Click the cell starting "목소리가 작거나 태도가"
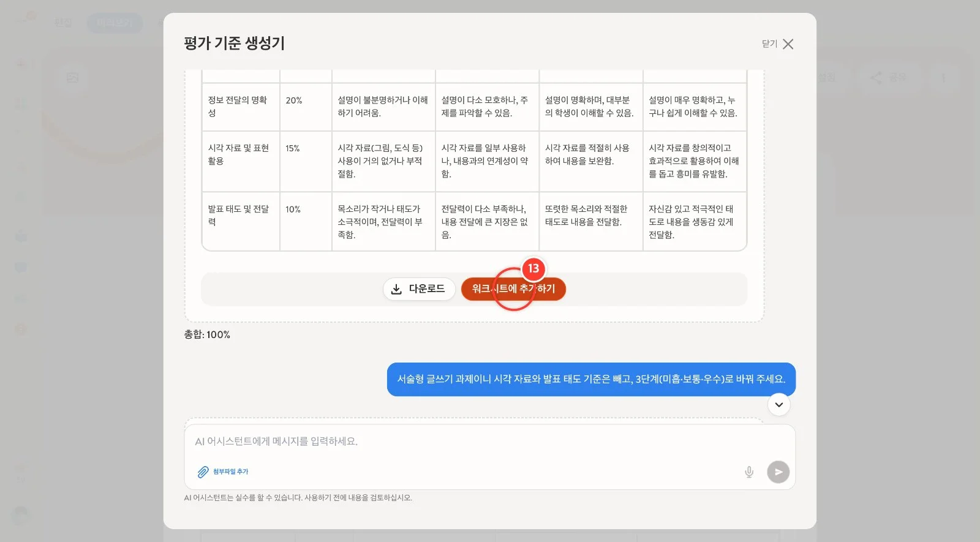This screenshot has height=542, width=980. pos(383,221)
